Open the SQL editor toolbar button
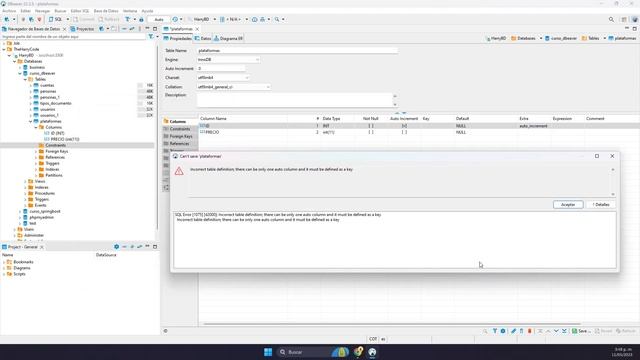Screen dimensions: 640x360 [56, 19]
